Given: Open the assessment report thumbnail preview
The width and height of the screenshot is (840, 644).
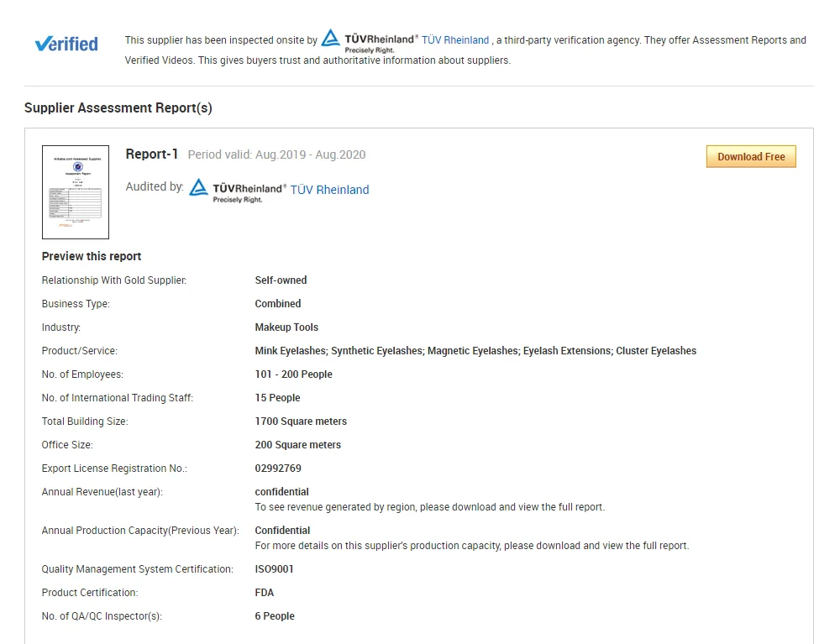Looking at the screenshot, I should (76, 192).
